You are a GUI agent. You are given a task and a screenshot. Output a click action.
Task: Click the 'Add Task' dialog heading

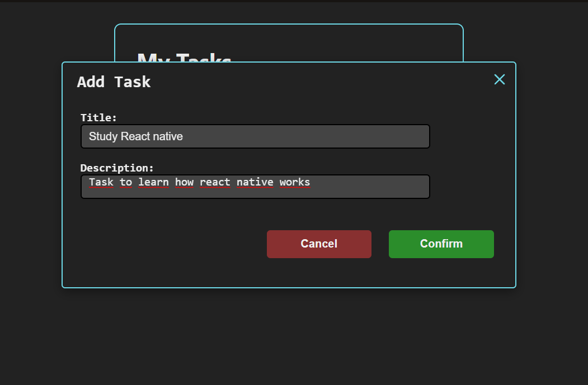pyautogui.click(x=114, y=82)
